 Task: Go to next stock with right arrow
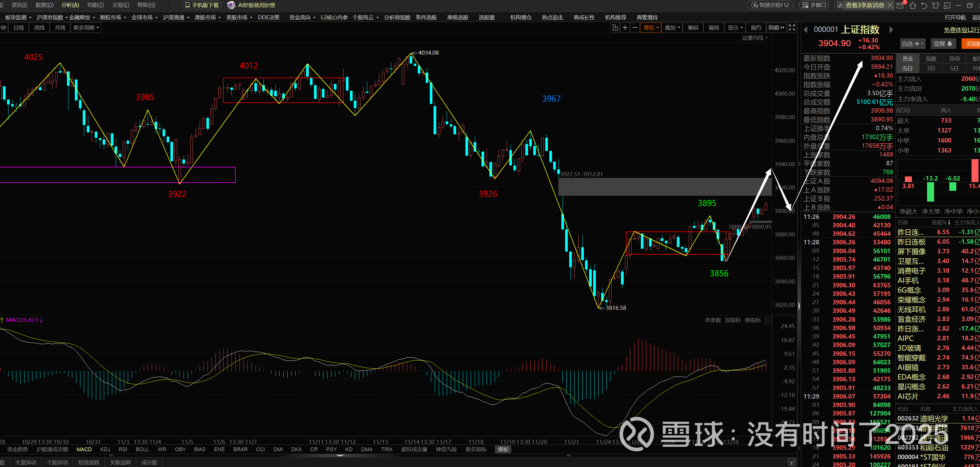coord(891,30)
